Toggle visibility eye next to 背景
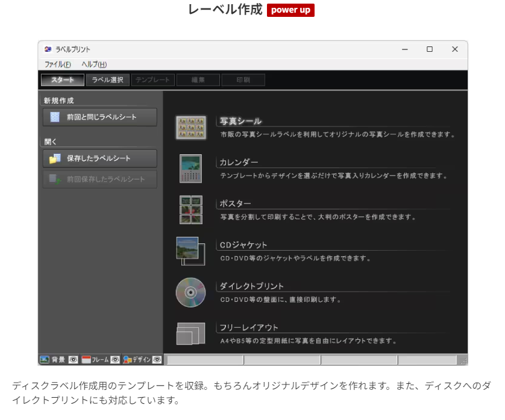The width and height of the screenshot is (505, 420). pyautogui.click(x=73, y=360)
